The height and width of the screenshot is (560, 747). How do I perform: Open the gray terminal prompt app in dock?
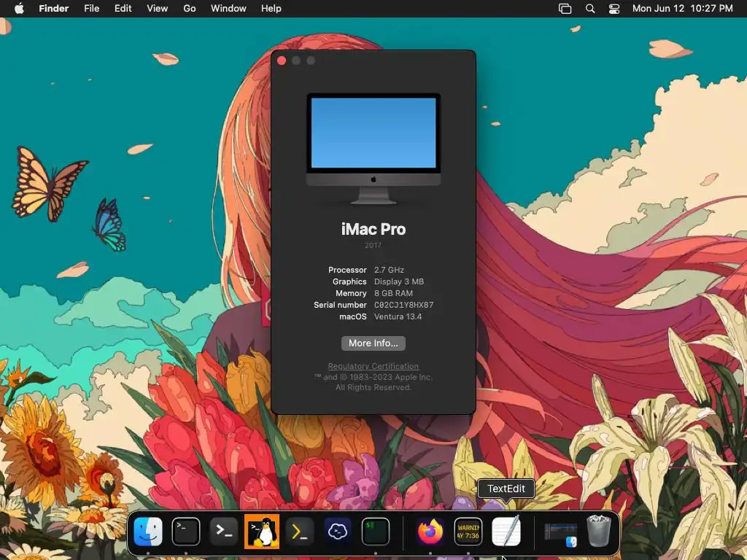[x=224, y=532]
